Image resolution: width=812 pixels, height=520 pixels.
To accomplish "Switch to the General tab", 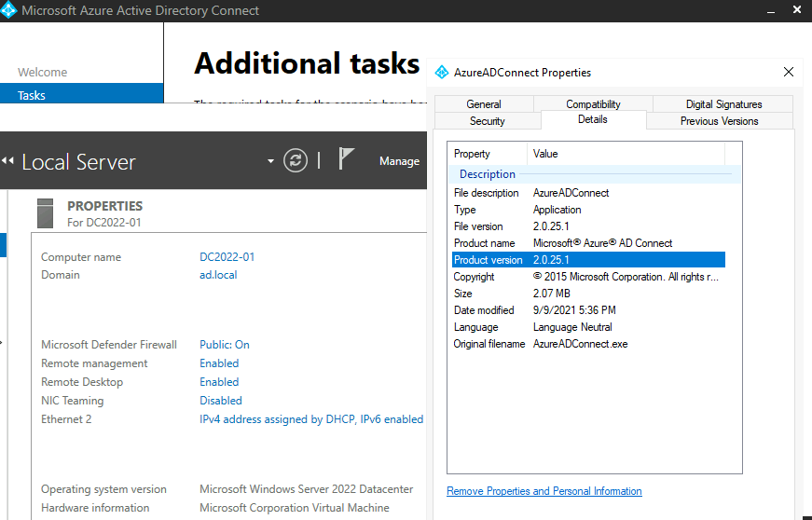I will pos(484,104).
